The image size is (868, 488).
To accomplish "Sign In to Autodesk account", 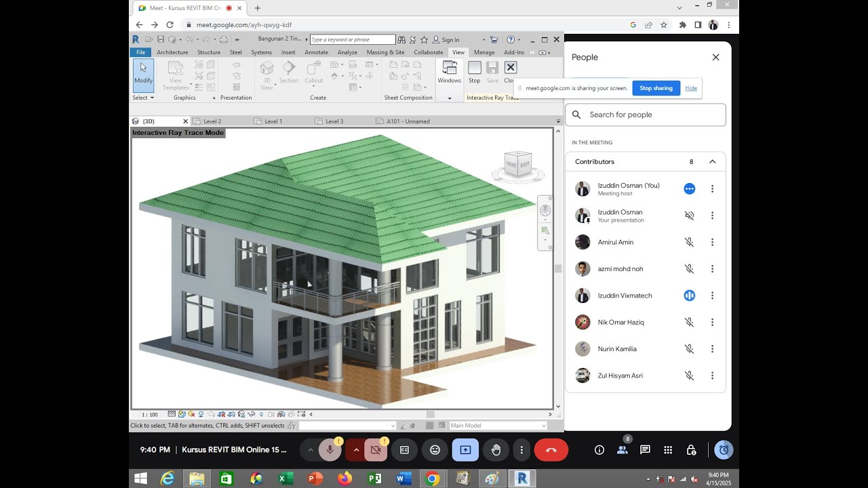I will [x=446, y=39].
